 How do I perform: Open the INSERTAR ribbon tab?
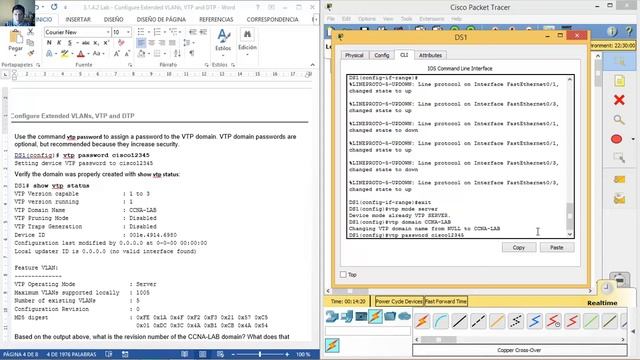pyautogui.click(x=78, y=19)
